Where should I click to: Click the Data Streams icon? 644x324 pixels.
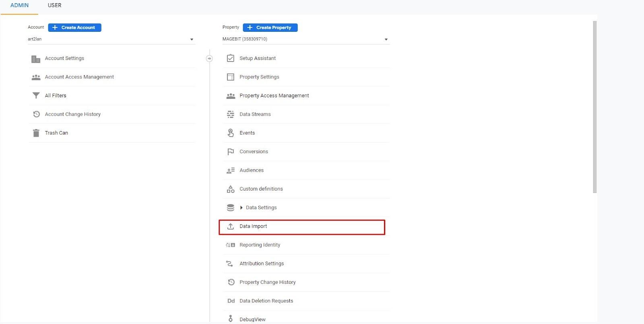(231, 115)
